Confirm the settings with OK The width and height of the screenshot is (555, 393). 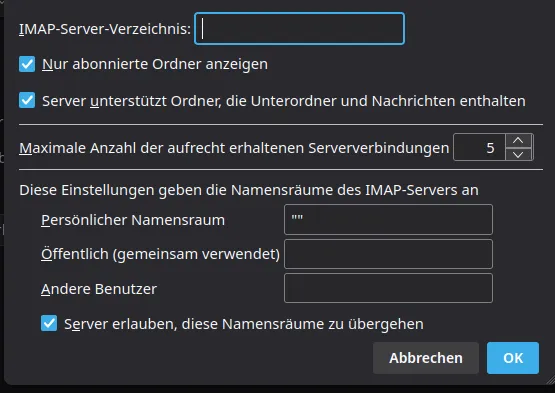coord(513,358)
